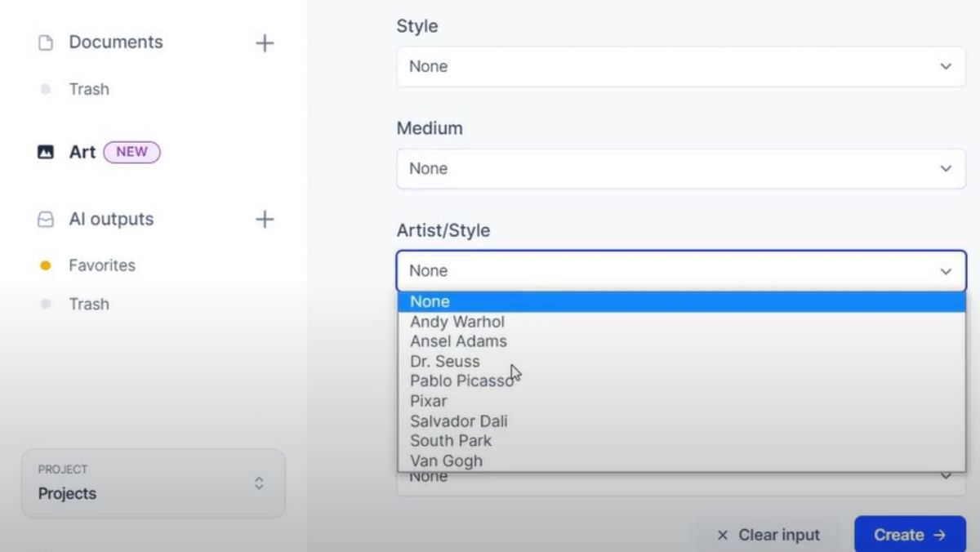Image resolution: width=980 pixels, height=552 pixels.
Task: Click the gray dot beside Documents Trash
Action: click(47, 89)
